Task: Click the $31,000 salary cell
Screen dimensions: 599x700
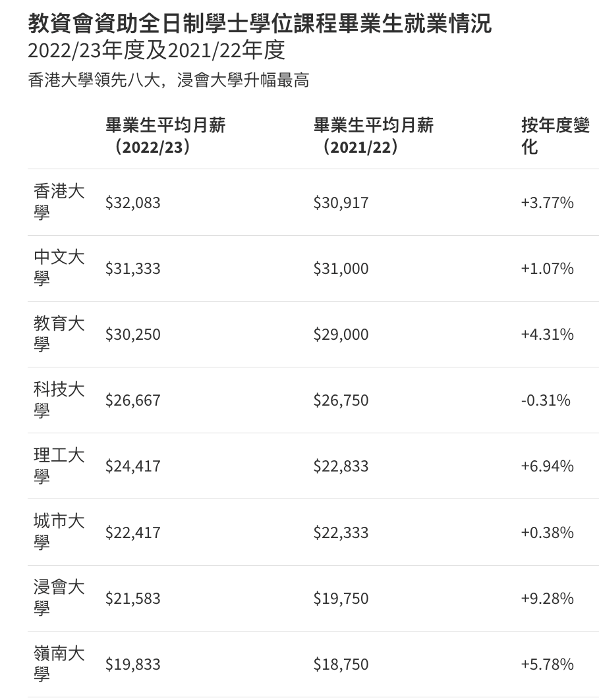Action: point(341,269)
